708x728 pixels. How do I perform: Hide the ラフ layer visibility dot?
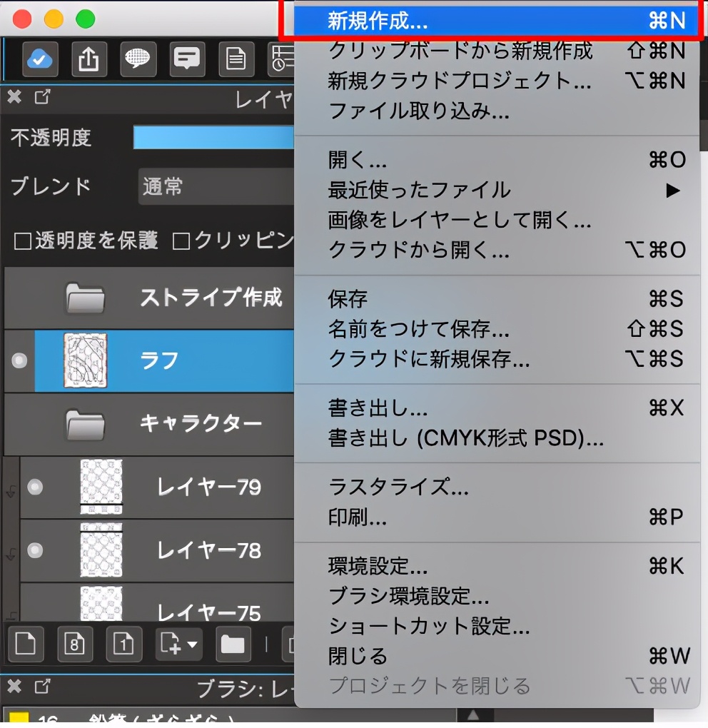point(19,361)
